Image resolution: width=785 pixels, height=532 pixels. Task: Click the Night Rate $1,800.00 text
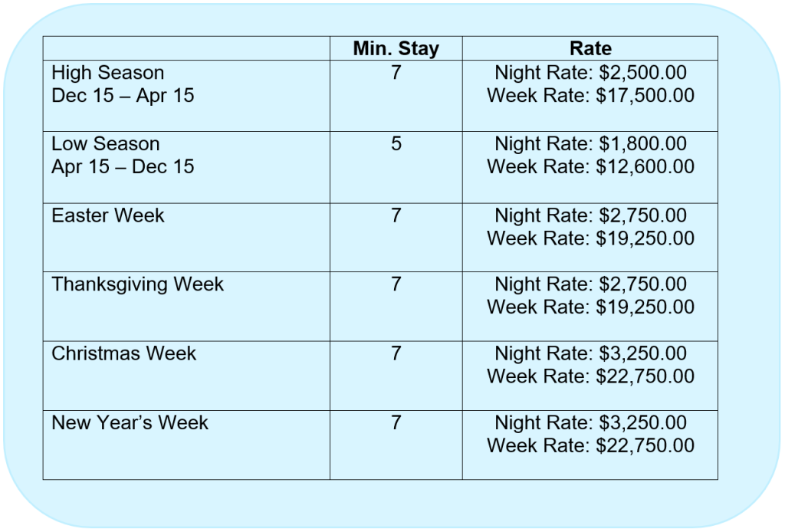(x=591, y=143)
